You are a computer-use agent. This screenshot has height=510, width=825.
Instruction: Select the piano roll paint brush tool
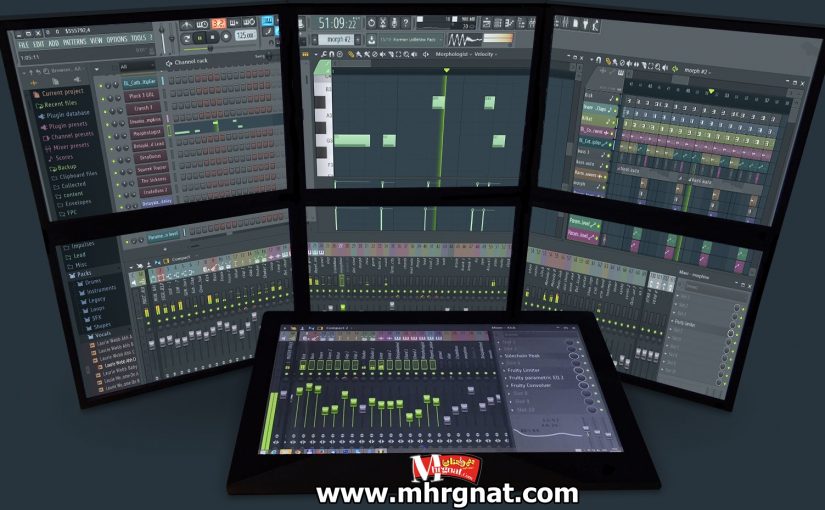click(359, 54)
